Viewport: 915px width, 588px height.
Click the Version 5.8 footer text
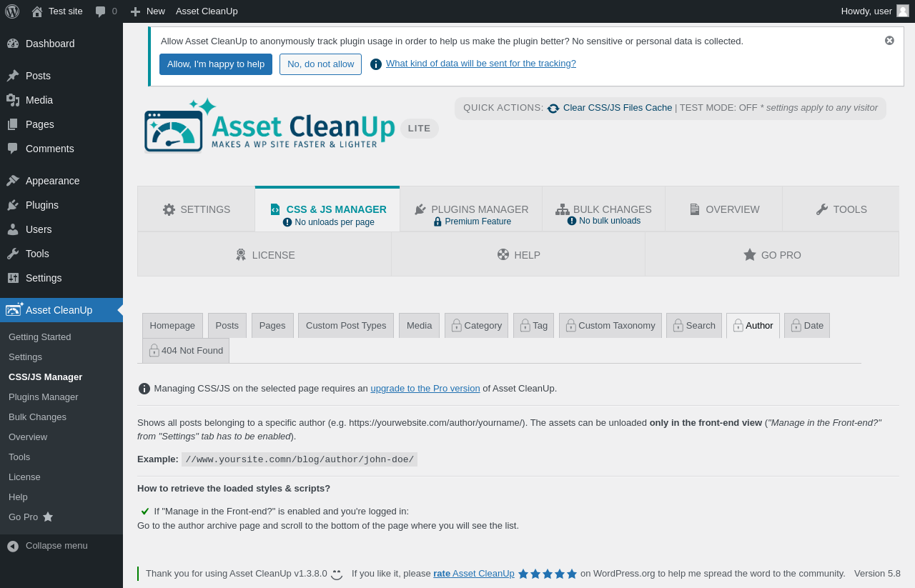point(877,574)
